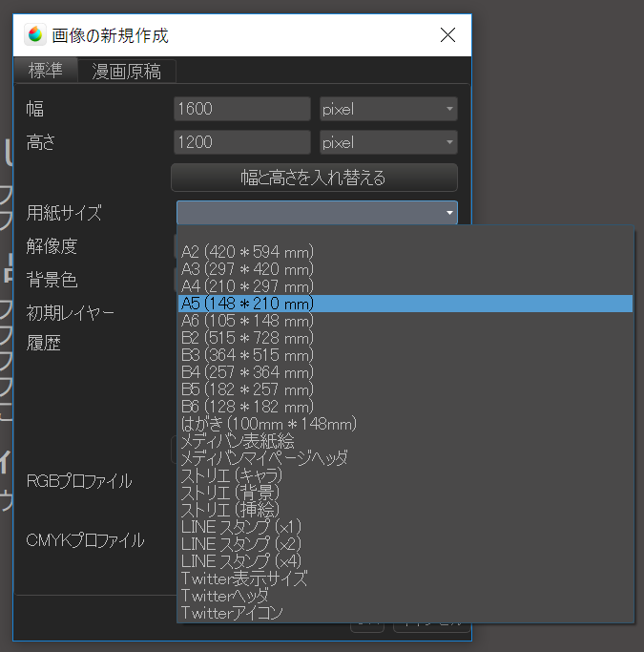Screen dimensions: 644x652
Task: Select A3 (297 * 420 mm) paper size
Action: tap(405, 269)
